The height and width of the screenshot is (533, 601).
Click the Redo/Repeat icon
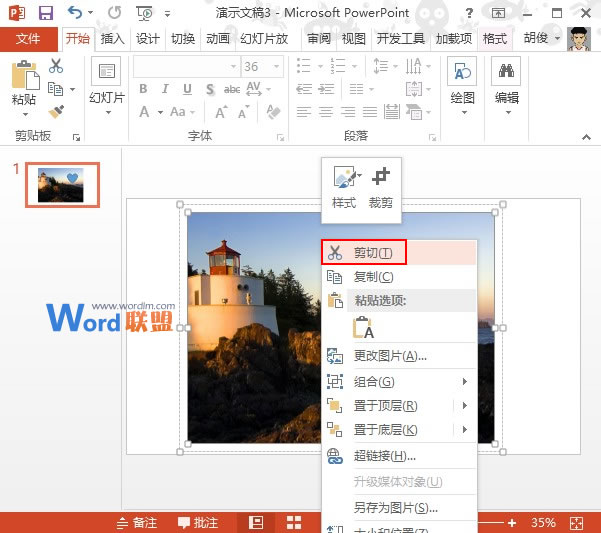click(x=114, y=13)
